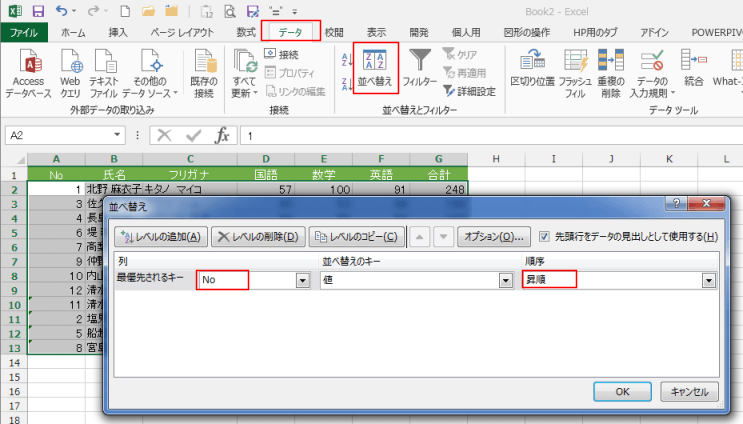Click the formula bar input field
This screenshot has width=743, height=424.
click(x=491, y=136)
